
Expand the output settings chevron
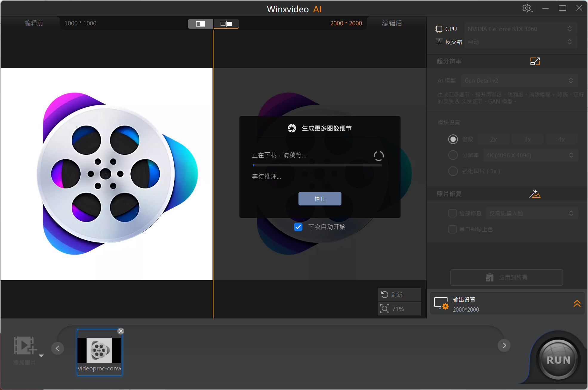(x=577, y=304)
